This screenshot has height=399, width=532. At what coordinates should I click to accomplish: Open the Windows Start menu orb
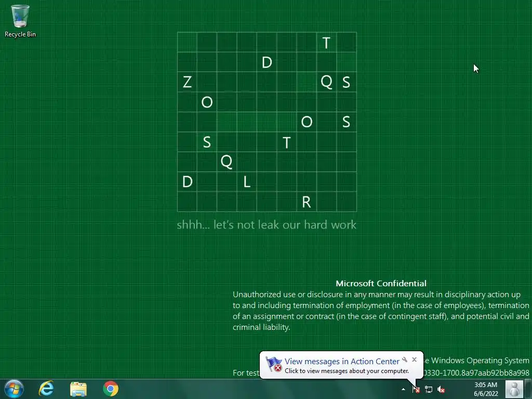[x=14, y=389]
